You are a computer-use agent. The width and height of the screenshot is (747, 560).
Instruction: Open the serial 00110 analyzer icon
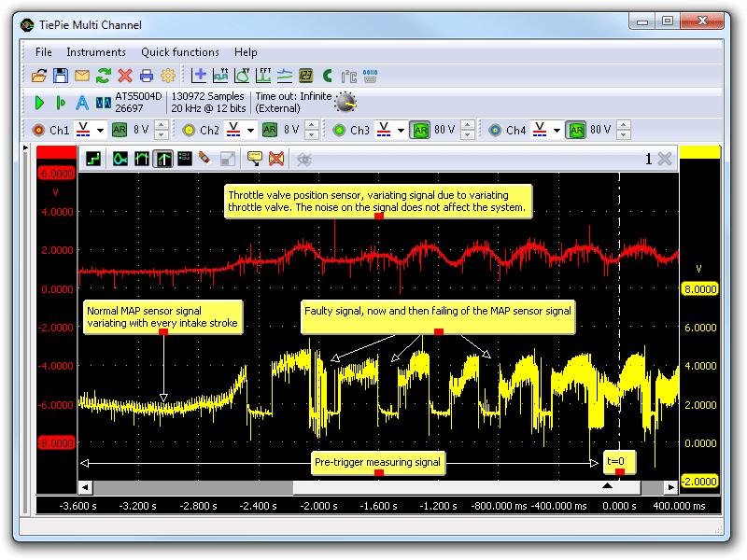coord(370,76)
